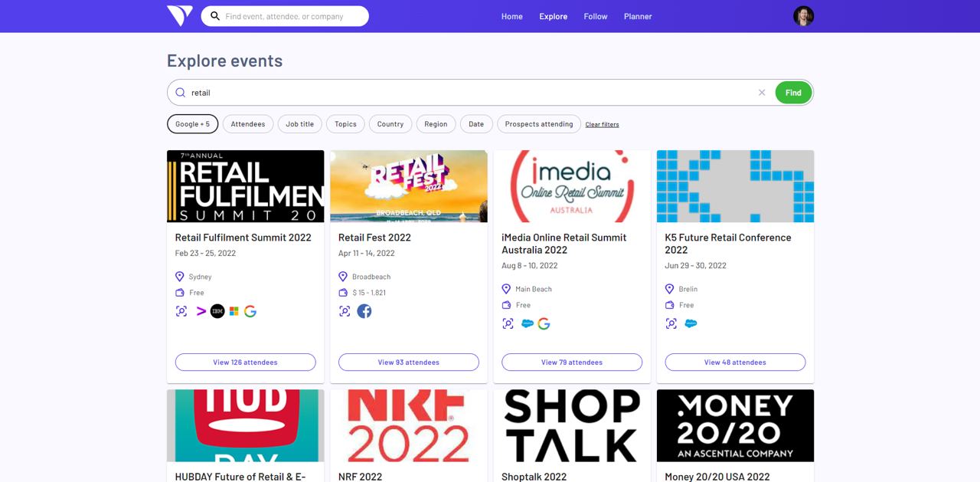Image resolution: width=980 pixels, height=482 pixels.
Task: Click the Google logo on iMedia Online Retail card
Action: pyautogui.click(x=544, y=323)
